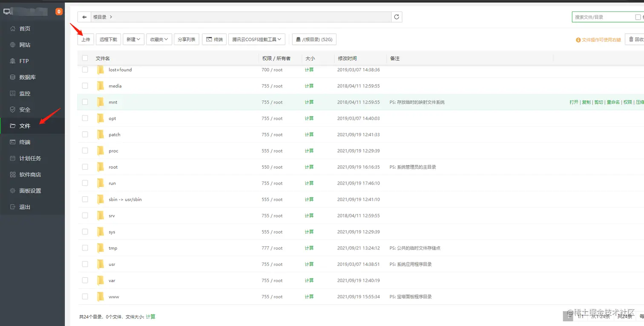Open 计划任务 in the sidebar
Screen dimensions: 644x326
tap(32, 158)
